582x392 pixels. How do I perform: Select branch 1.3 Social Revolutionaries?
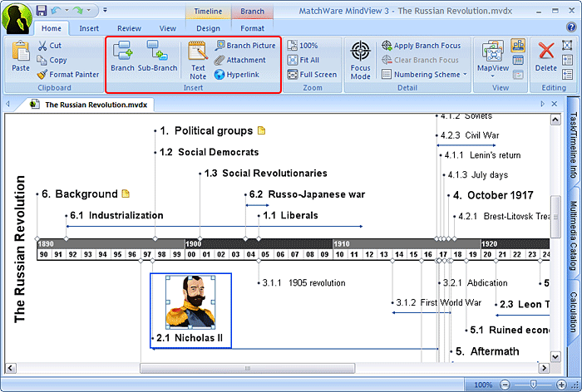tap(266, 174)
